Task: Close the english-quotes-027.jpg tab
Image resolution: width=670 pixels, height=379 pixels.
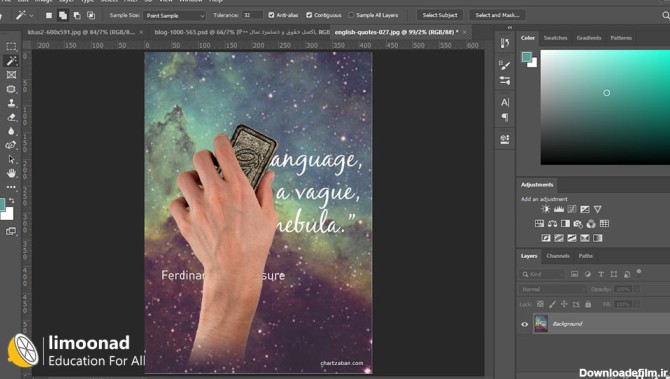Action: 464,32
